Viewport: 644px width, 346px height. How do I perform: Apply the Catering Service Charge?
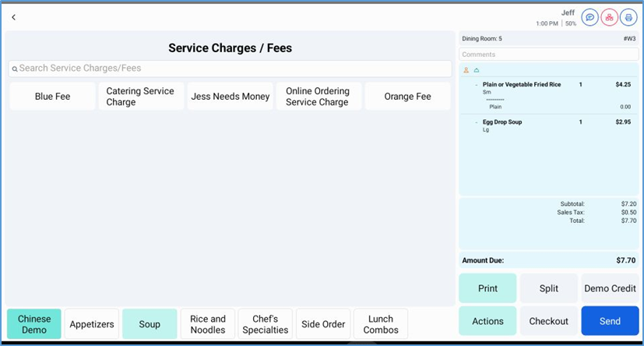coord(140,97)
